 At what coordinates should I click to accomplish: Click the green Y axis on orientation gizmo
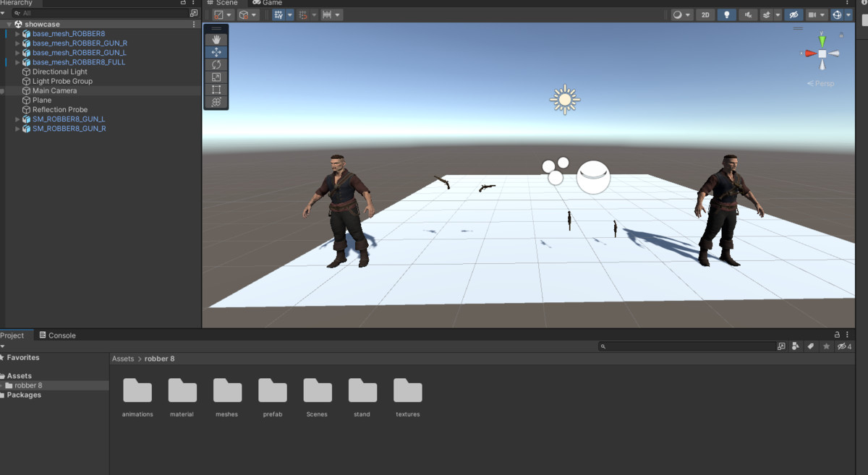pyautogui.click(x=822, y=39)
